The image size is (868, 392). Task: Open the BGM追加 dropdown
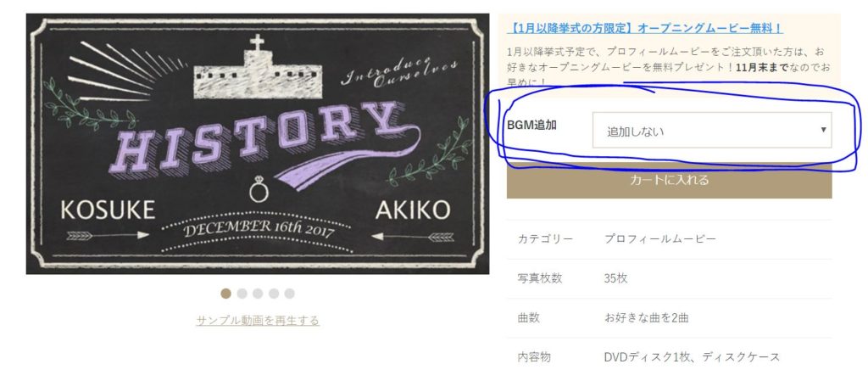712,131
